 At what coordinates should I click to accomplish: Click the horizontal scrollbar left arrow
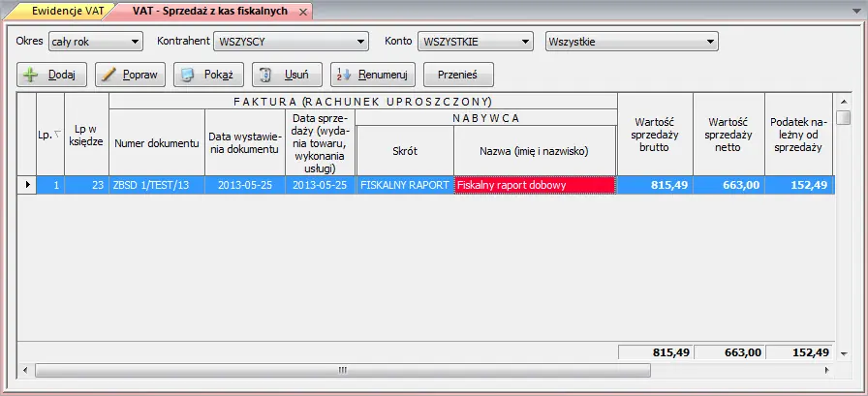(25, 370)
